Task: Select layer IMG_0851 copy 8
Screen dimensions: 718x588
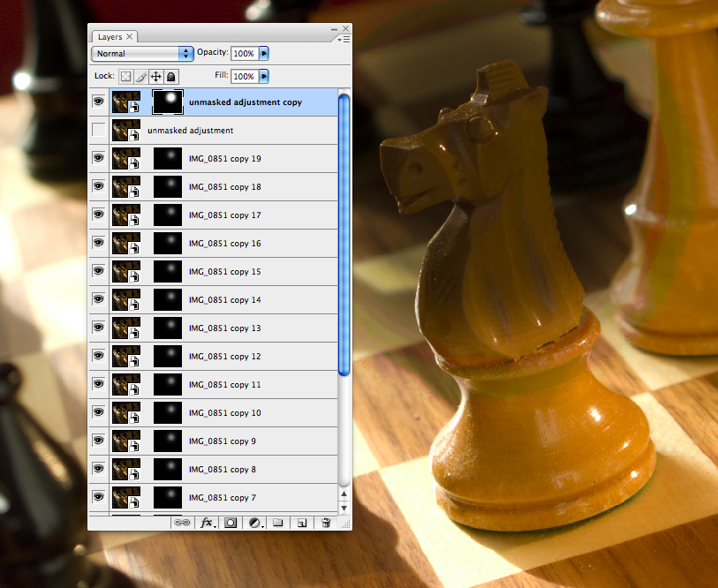Action: point(223,470)
